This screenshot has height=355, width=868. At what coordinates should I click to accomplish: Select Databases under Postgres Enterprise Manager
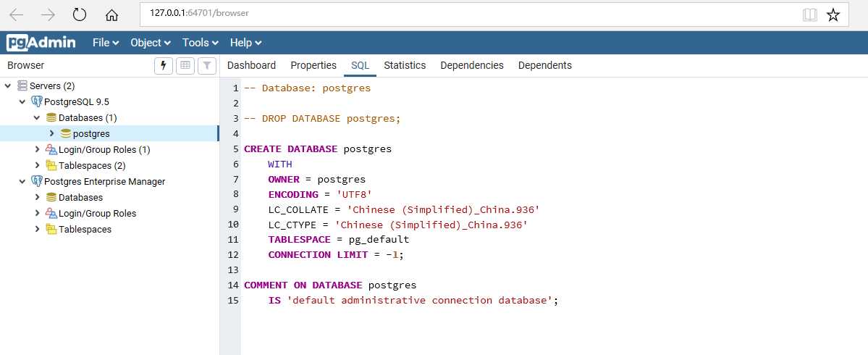[x=80, y=198]
